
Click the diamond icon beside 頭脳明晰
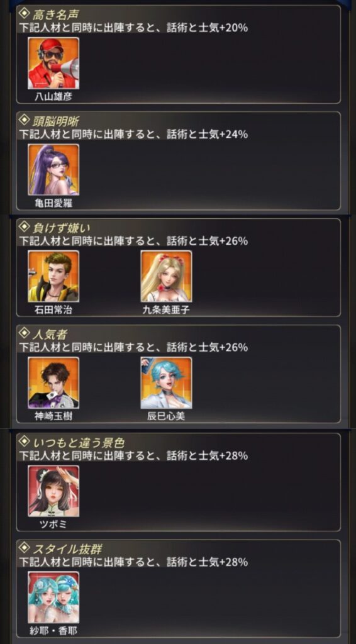(25, 121)
